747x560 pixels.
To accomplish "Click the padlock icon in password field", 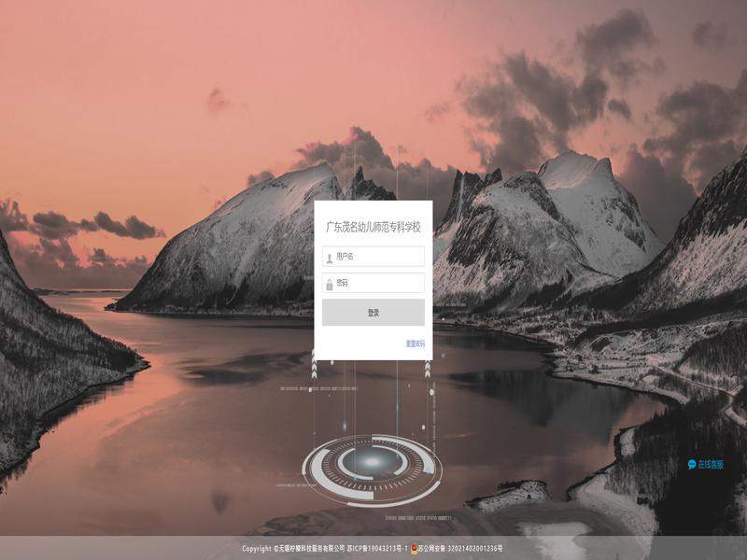I will pos(329,284).
